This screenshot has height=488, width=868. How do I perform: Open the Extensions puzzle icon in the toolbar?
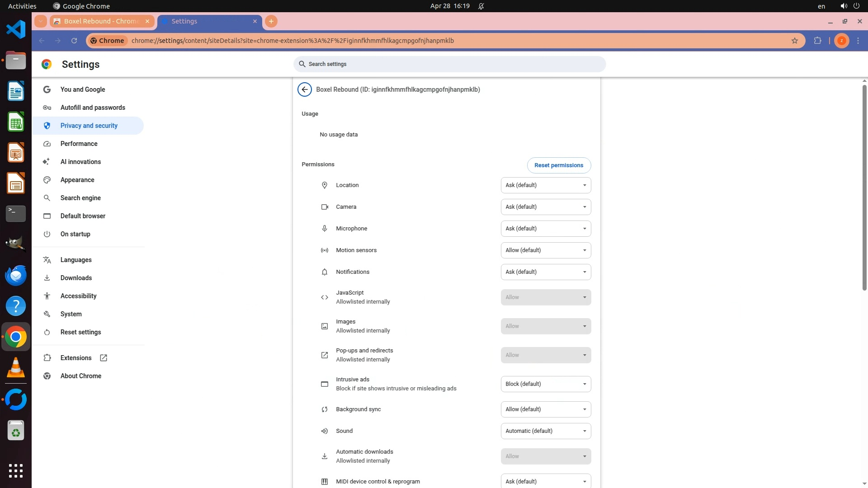point(817,41)
